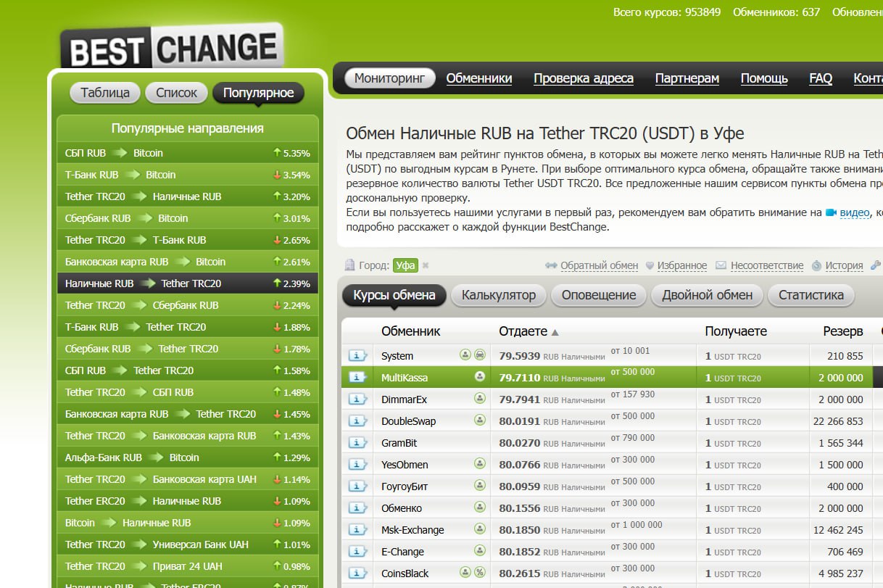This screenshot has width=883, height=588.
Task: Select the Популярное view button
Action: [258, 93]
